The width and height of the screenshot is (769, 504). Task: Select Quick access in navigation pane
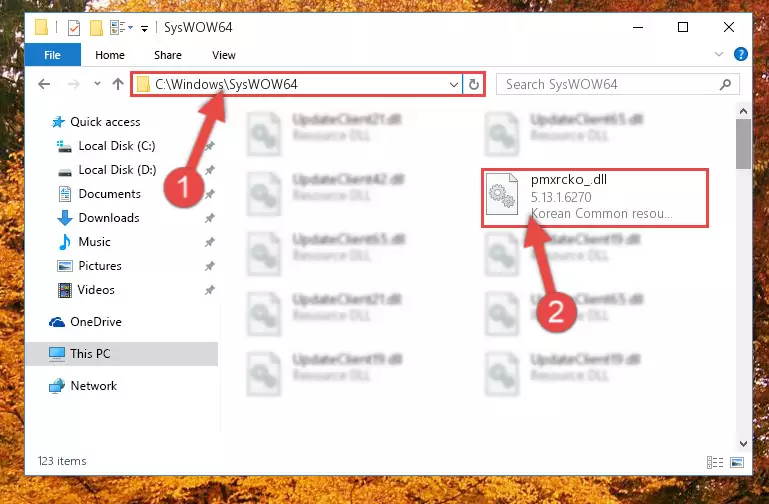[x=105, y=122]
